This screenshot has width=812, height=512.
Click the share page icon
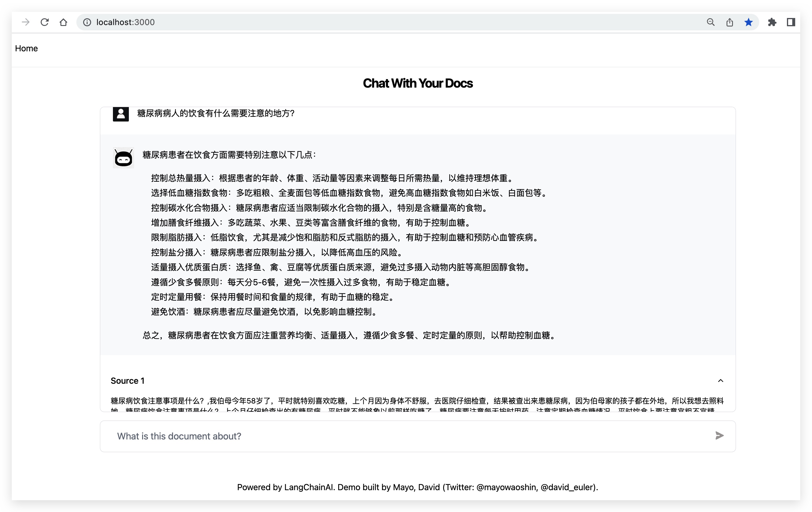tap(729, 22)
